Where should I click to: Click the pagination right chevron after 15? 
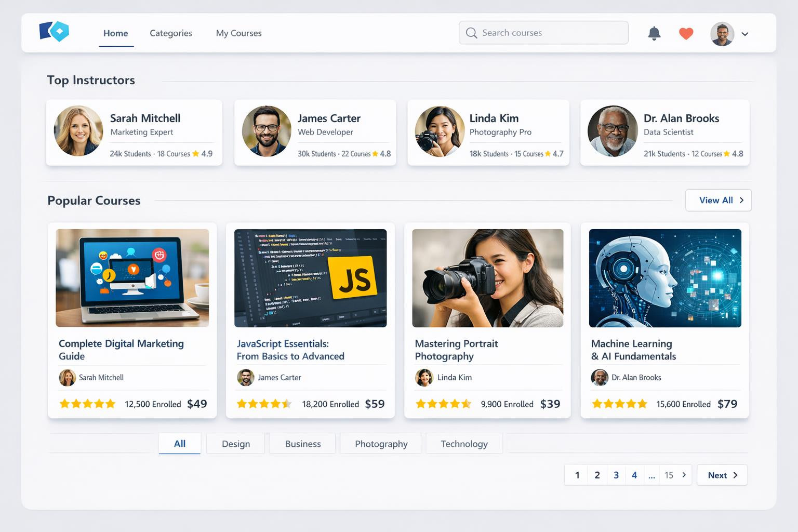(x=684, y=475)
